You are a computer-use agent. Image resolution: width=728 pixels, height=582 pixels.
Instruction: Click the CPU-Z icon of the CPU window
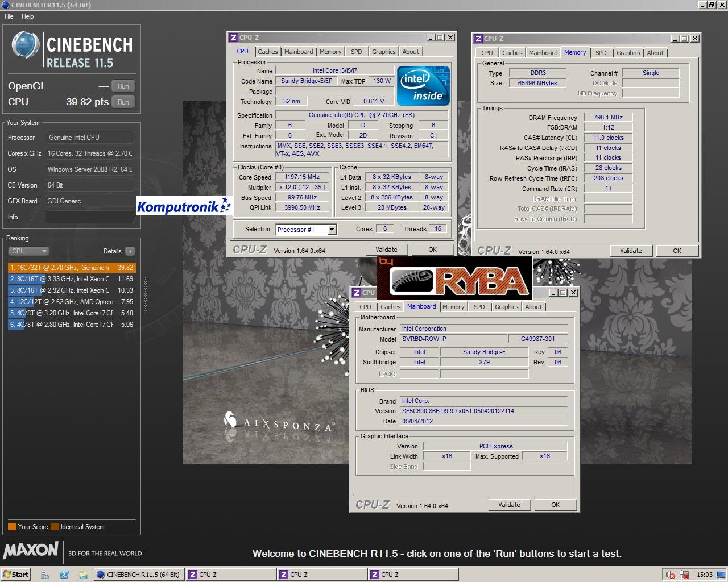(233, 38)
